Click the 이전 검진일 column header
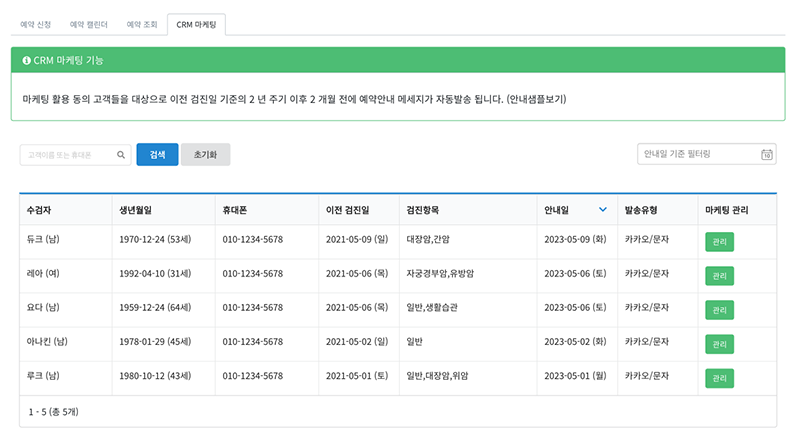Screen dimensions: 794x446 (x=347, y=210)
